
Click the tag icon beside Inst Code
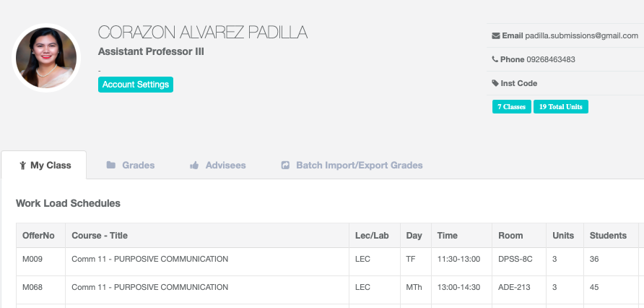495,83
